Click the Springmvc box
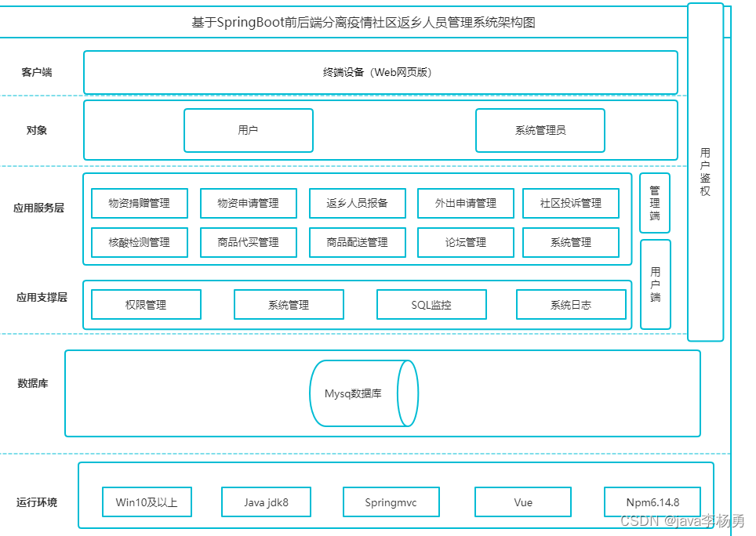 coord(391,502)
